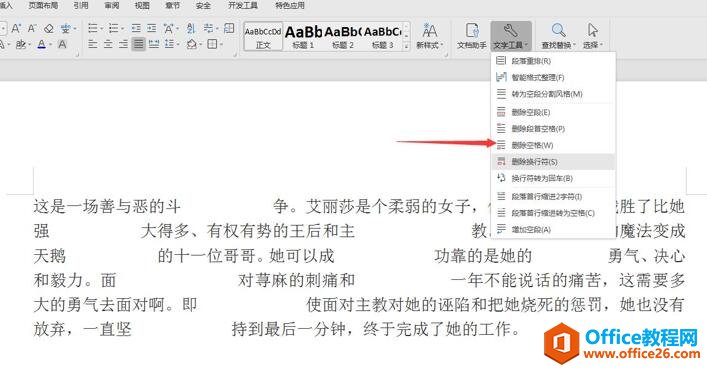Expand the borders dropdown arrow
This screenshot has width=707, height=371.
point(221,45)
